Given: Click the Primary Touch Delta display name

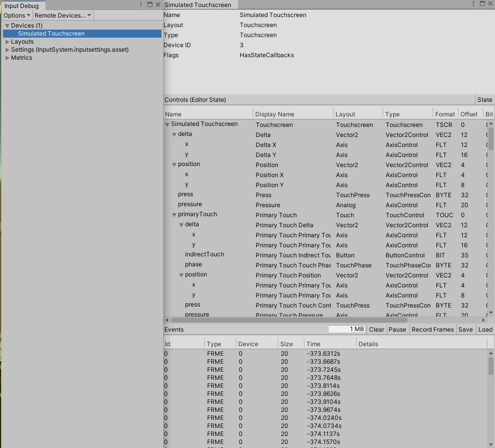Looking at the screenshot, I should point(284,225).
